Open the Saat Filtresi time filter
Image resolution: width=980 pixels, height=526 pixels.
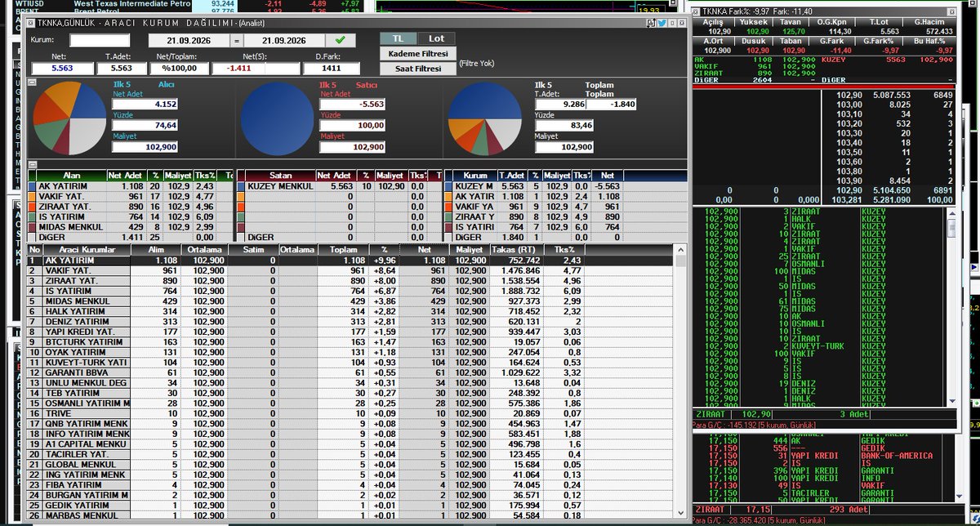[x=417, y=69]
